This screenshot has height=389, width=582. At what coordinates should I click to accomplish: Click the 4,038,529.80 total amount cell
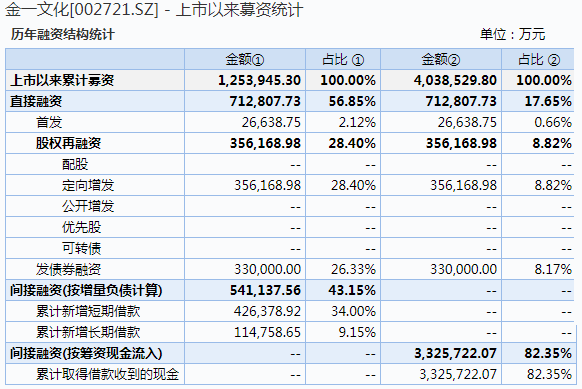(455, 80)
